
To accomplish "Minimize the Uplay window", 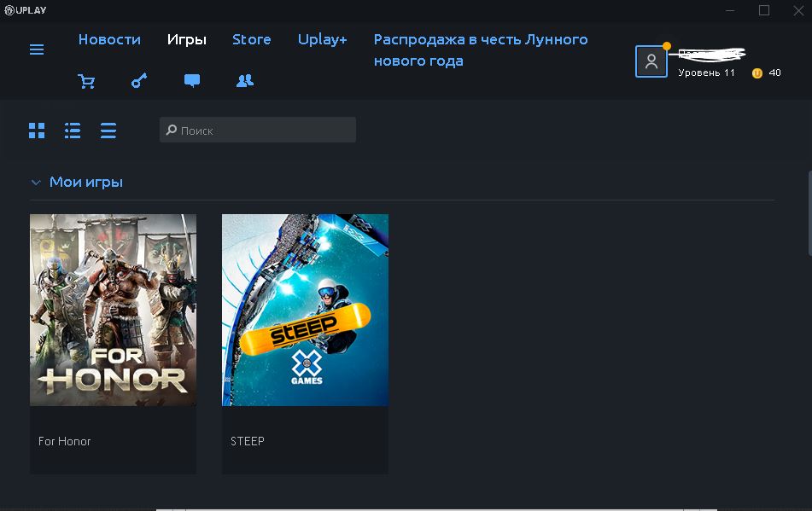I will coord(730,10).
